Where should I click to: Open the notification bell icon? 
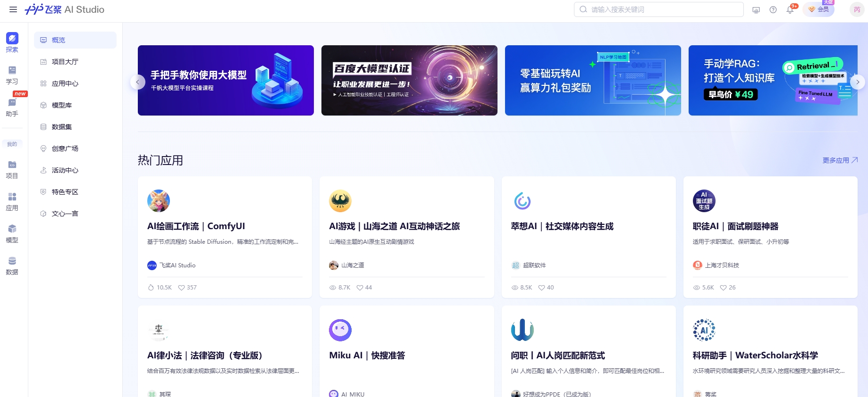(790, 10)
